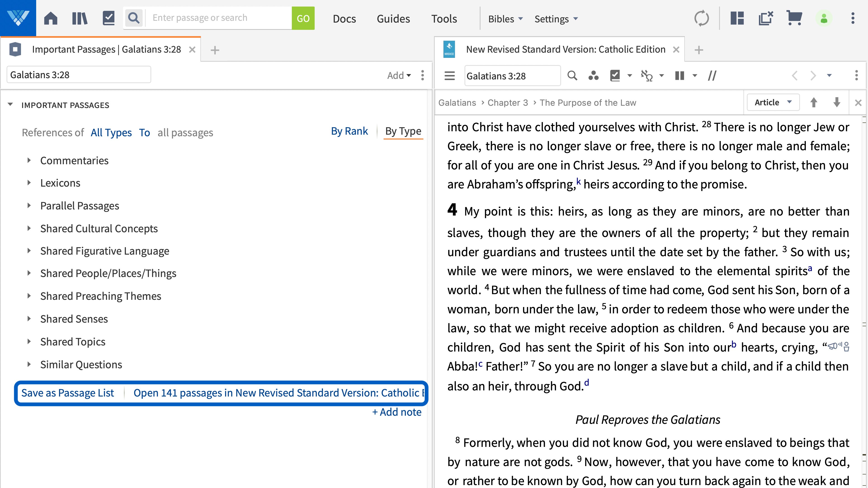Go to next article with down arrow
This screenshot has width=868, height=488.
point(837,102)
